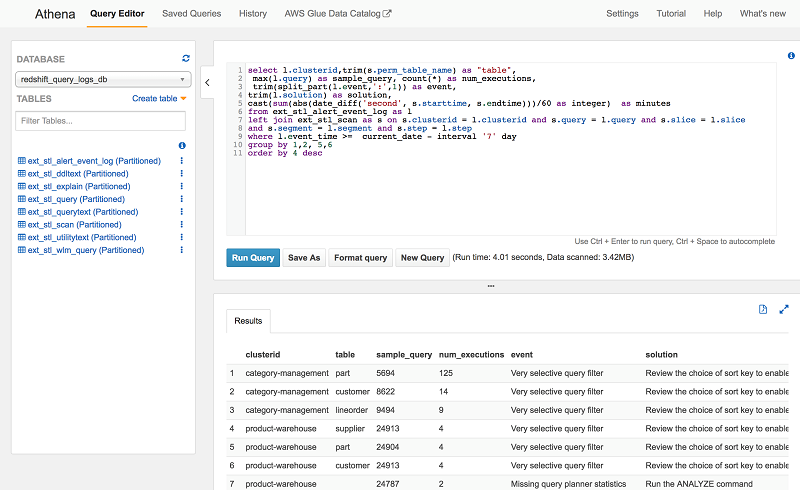The width and height of the screenshot is (800, 490).
Task: Open three-dot menu for ext_stl_wlm_query table
Action: tap(181, 250)
